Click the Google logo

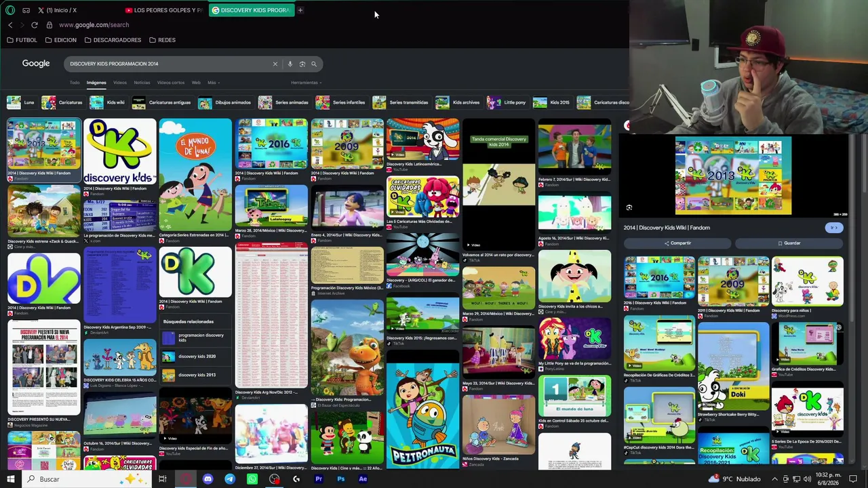pos(36,64)
